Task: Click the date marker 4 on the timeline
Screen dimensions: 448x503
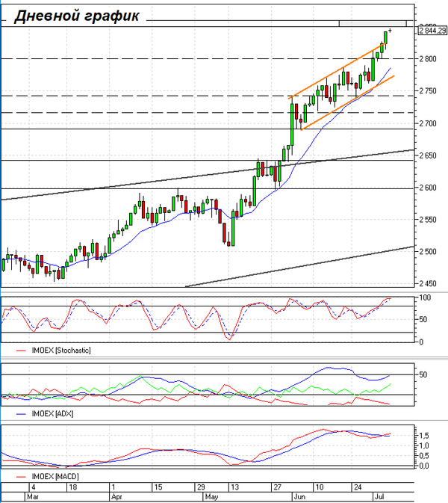Action: pyautogui.click(x=34, y=487)
